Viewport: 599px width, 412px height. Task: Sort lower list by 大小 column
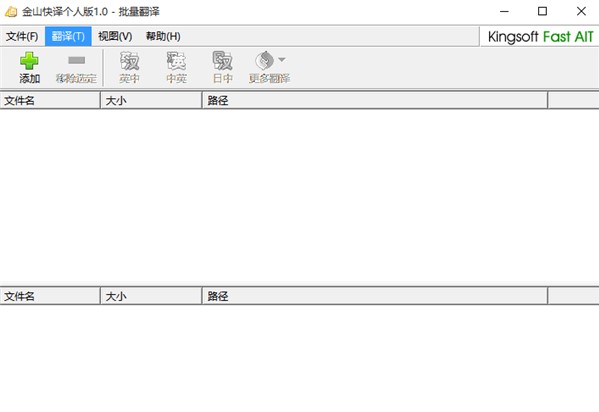(151, 296)
